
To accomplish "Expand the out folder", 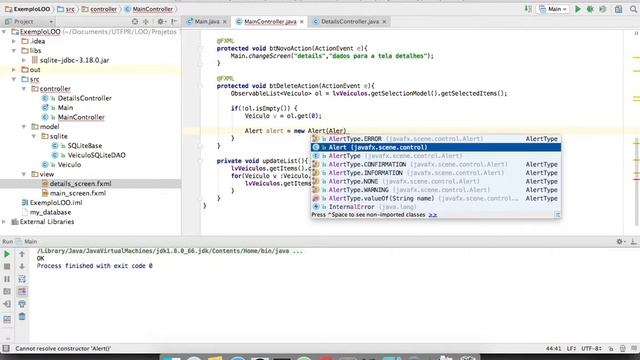I will tap(14, 70).
